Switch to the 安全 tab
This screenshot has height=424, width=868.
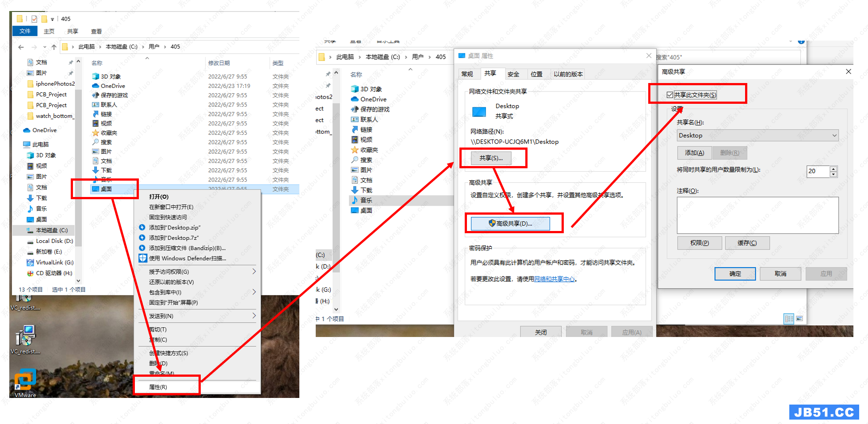point(513,74)
